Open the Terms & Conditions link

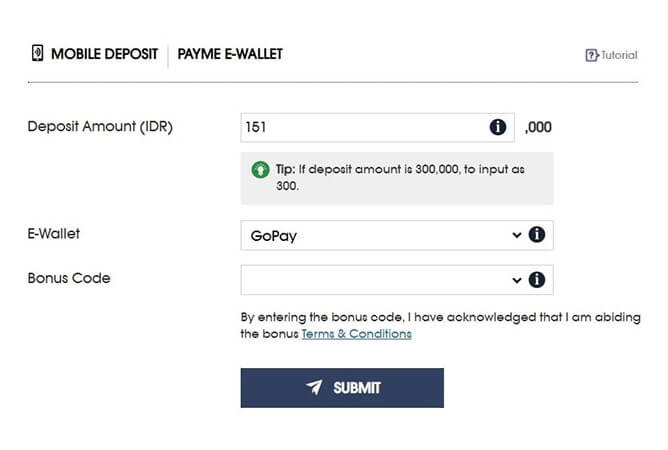pyautogui.click(x=356, y=334)
